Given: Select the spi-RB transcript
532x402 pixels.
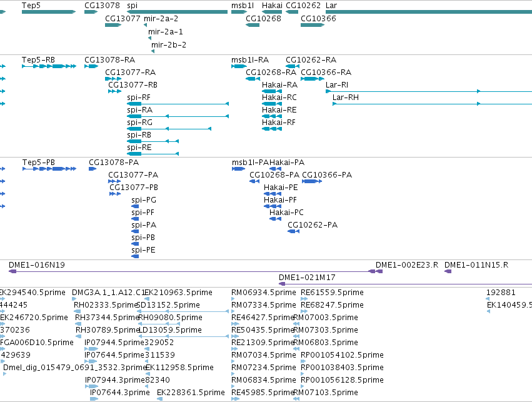Looking at the screenshot, I should point(153,141).
